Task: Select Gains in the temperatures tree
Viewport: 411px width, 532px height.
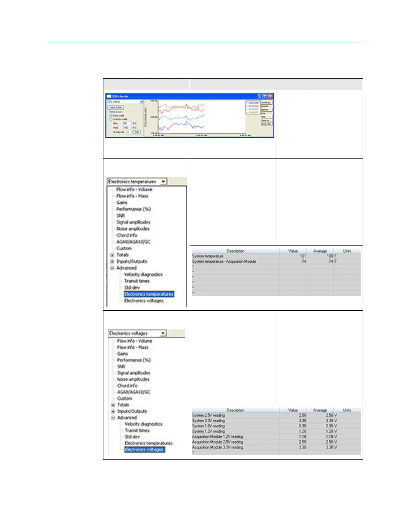Action: point(122,203)
